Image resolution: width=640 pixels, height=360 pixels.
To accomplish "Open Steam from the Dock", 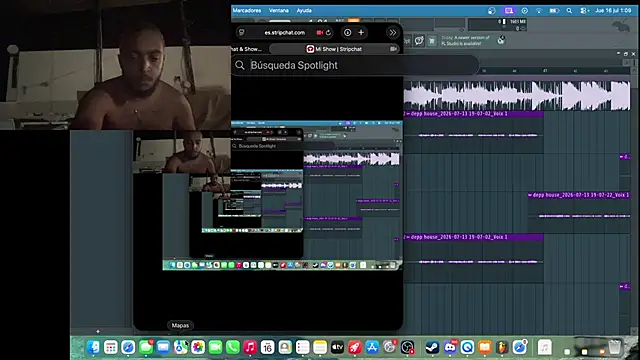I will [x=432, y=347].
